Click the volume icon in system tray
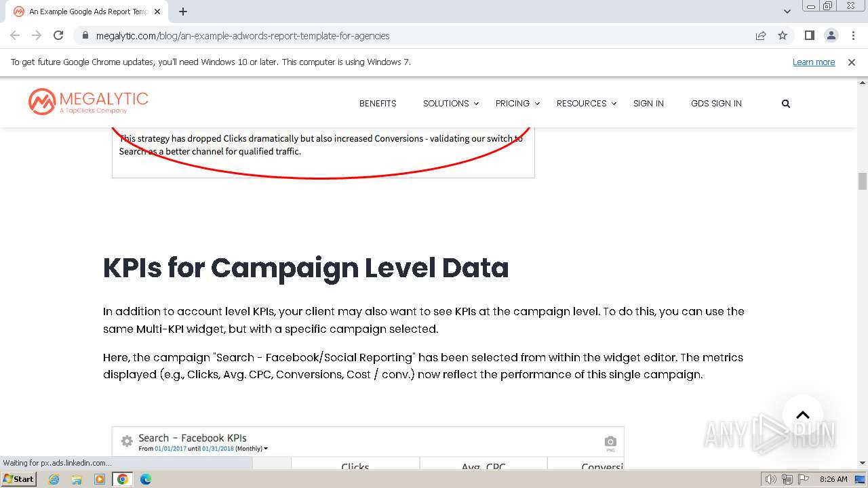 coord(772,479)
